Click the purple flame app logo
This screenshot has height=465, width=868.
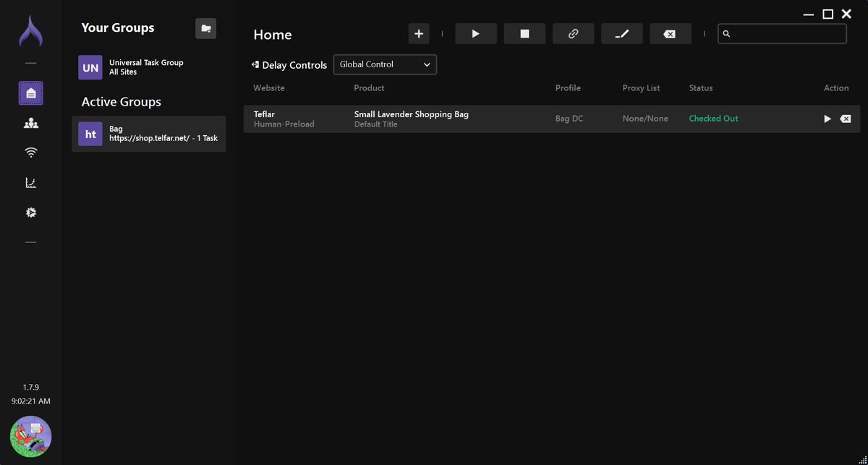(30, 33)
